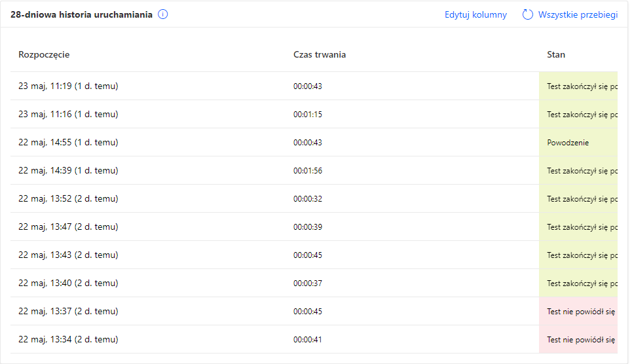Open Edytuj kolumny link

coord(475,14)
